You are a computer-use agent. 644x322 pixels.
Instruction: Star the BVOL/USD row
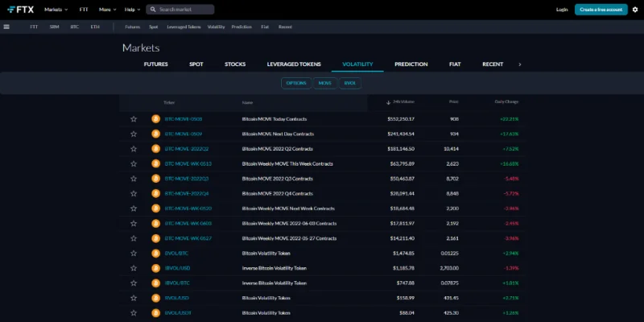coord(134,298)
